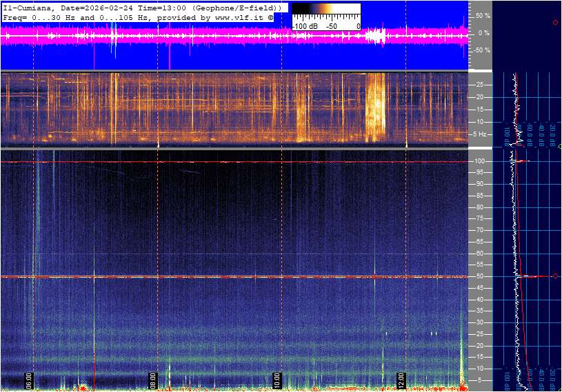Viewport: 562px width, 392px height.
Task: Select the 06:00 time marker
Action: pos(29,380)
